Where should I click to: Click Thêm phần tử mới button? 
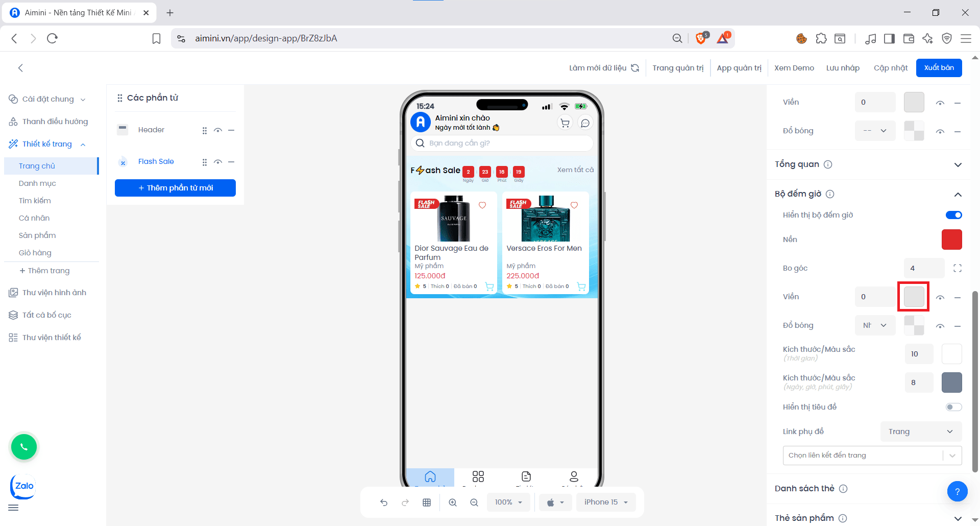pos(175,188)
